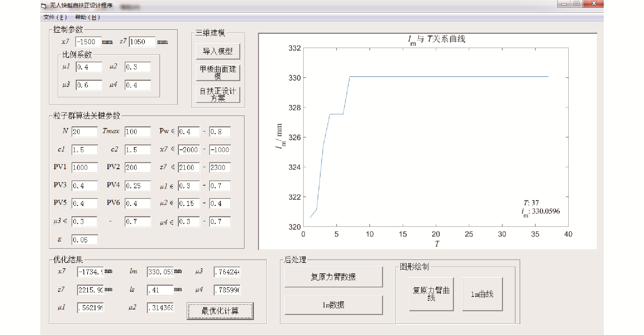Click the 自扶正设计方案 button

tap(218, 95)
